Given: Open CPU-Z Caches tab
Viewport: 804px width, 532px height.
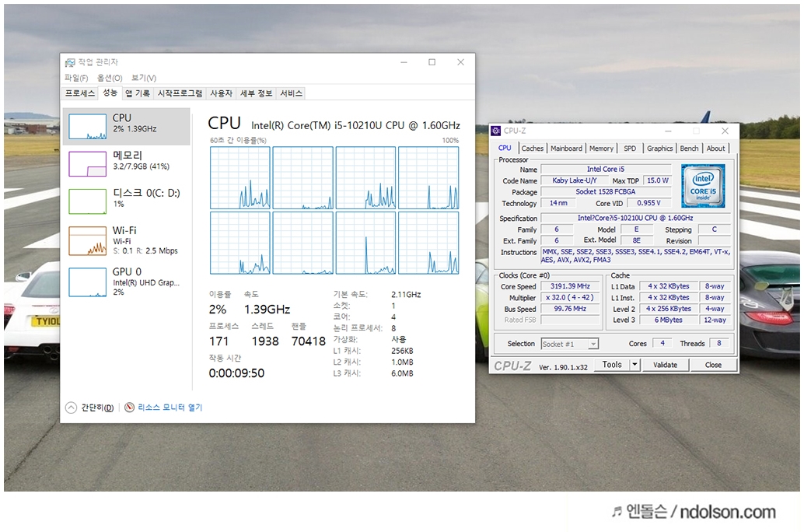Looking at the screenshot, I should pyautogui.click(x=532, y=149).
